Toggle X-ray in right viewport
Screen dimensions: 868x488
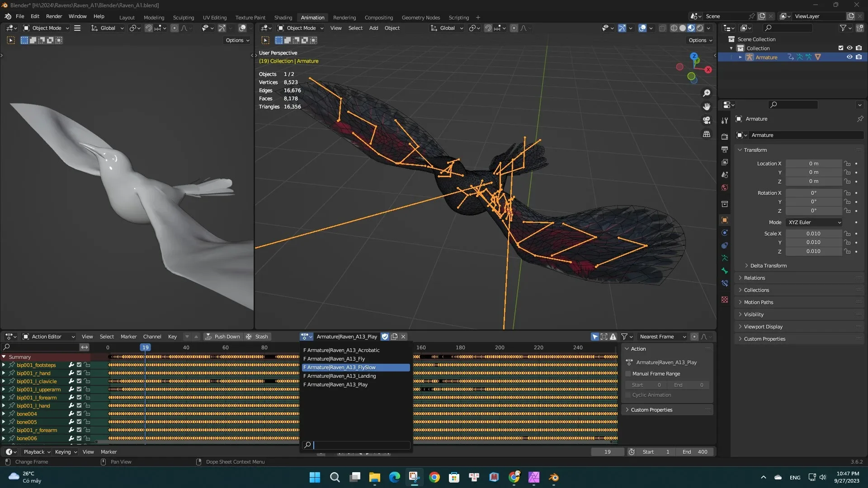[x=662, y=28]
